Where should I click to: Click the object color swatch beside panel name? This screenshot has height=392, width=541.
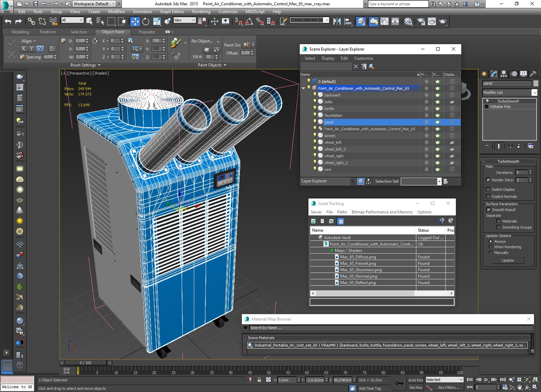pyautogui.click(x=535, y=83)
